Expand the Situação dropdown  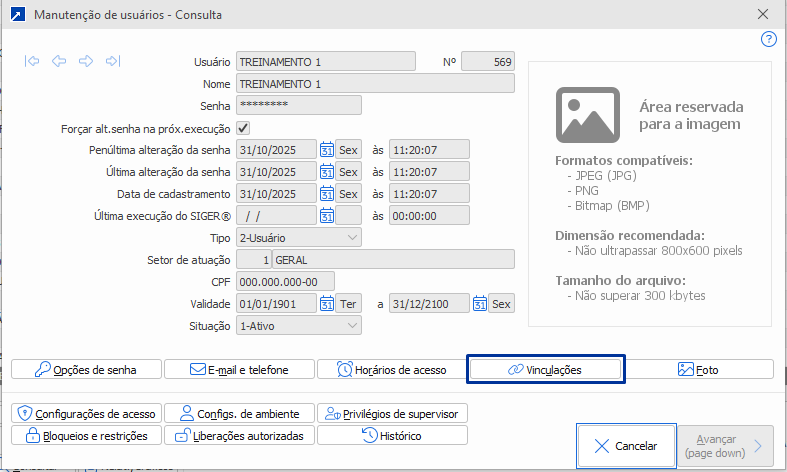click(x=351, y=326)
